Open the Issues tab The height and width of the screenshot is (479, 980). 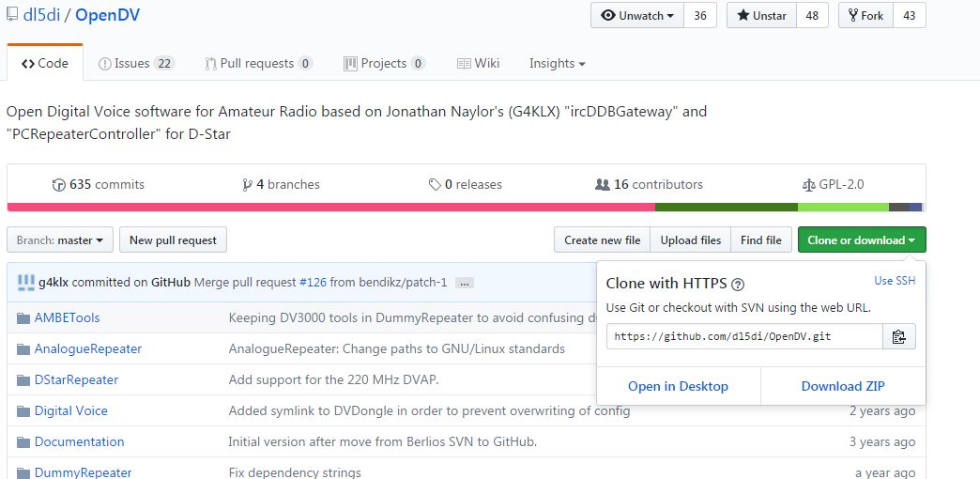[136, 63]
